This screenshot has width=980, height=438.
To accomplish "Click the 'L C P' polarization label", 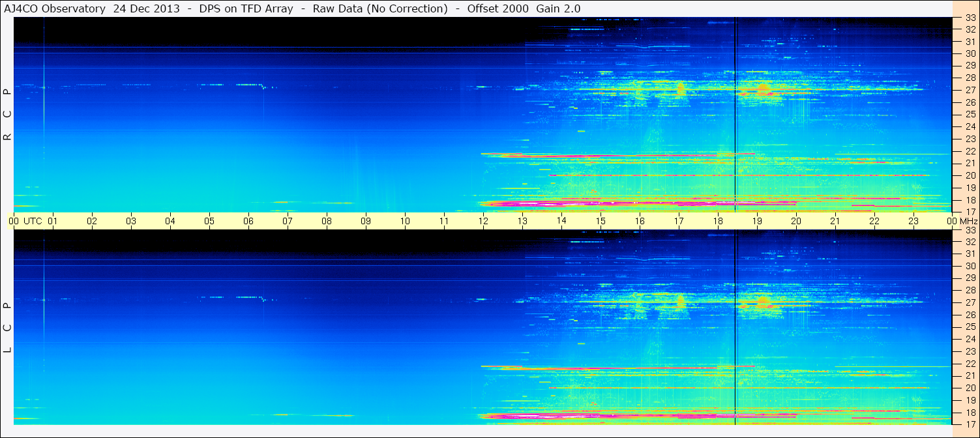I will [x=8, y=328].
